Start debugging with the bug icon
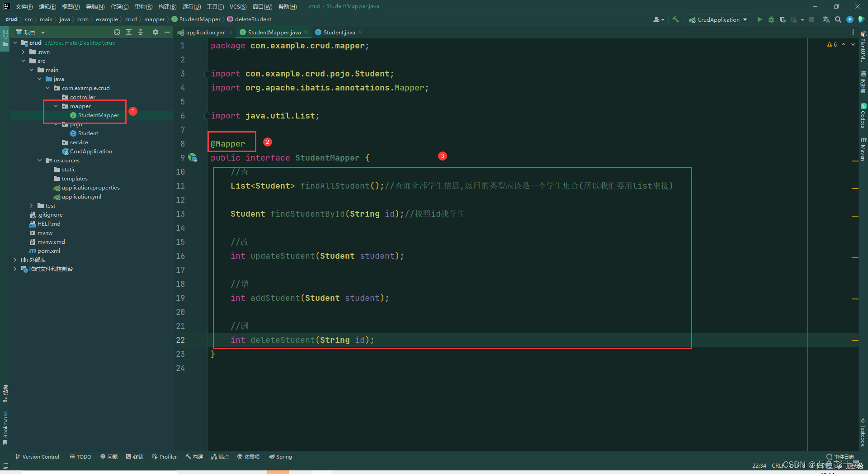 coord(771,19)
